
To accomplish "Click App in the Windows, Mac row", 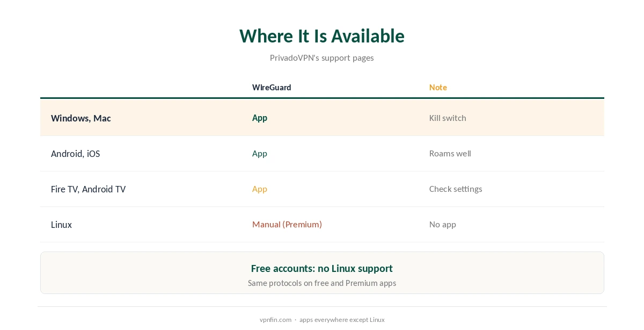I will [x=260, y=118].
